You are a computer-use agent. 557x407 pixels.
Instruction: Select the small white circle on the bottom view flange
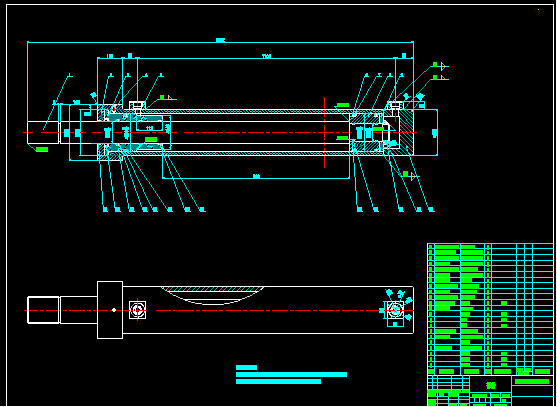pos(114,310)
